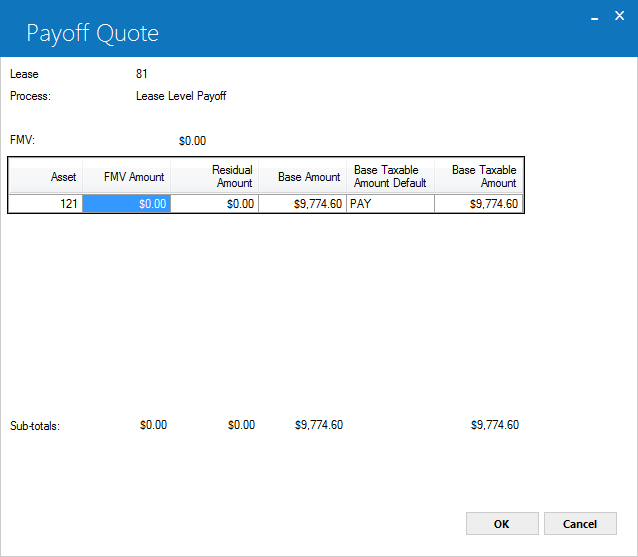Click the Residual Amount column header
638x557 pixels.
click(214, 176)
